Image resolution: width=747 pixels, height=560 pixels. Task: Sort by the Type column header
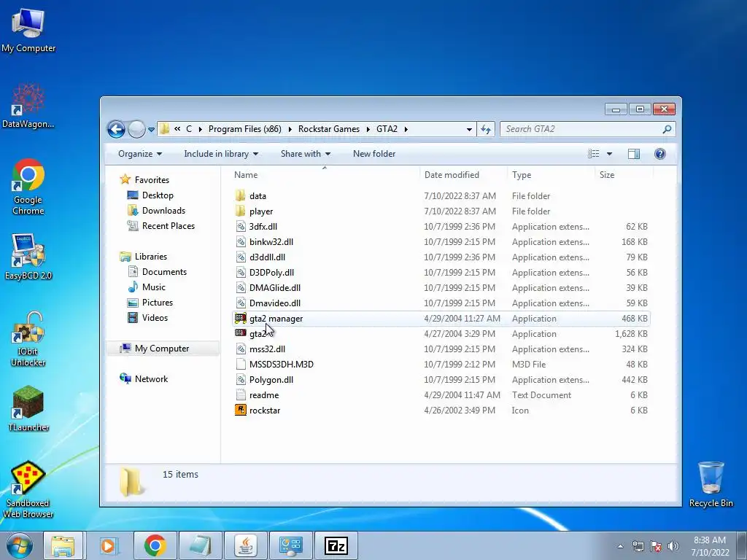pyautogui.click(x=522, y=175)
